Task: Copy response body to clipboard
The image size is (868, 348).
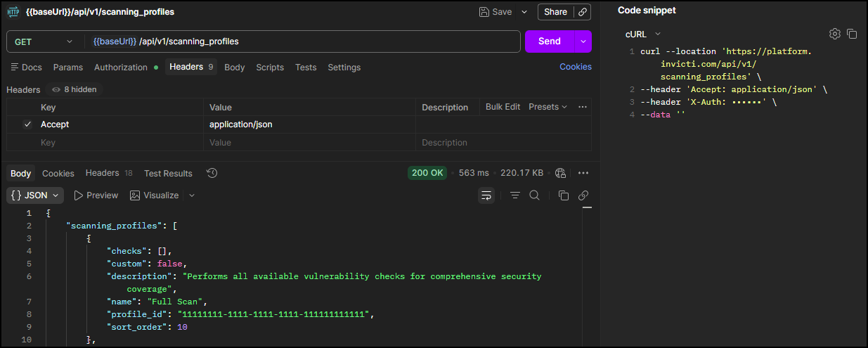Action: click(564, 195)
